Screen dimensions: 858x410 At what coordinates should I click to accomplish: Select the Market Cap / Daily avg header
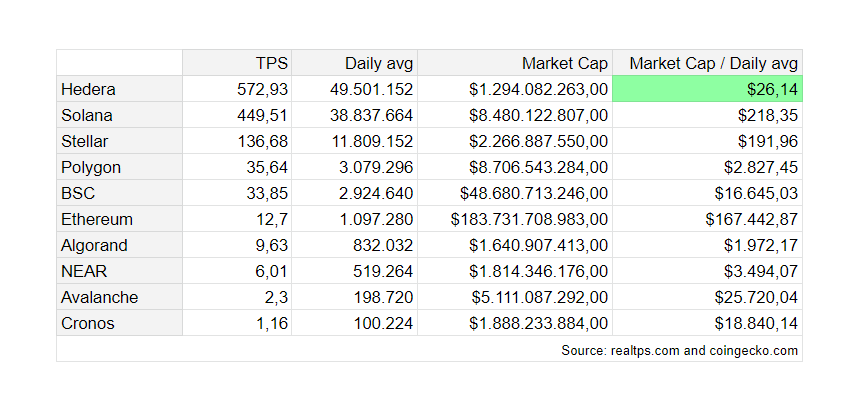pos(708,63)
